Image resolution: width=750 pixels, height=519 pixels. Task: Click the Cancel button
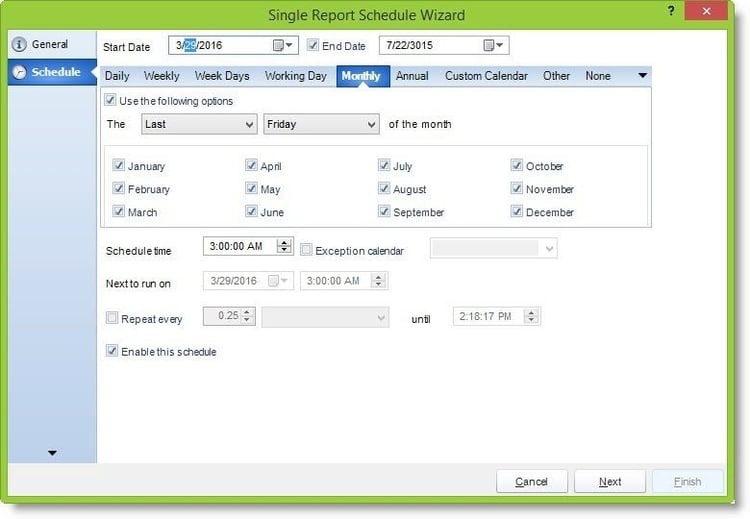click(x=532, y=481)
